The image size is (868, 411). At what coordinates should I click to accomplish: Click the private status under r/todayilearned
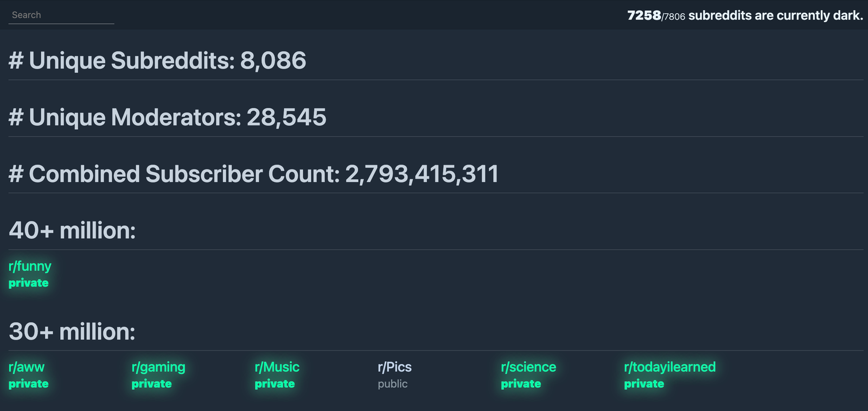644,384
